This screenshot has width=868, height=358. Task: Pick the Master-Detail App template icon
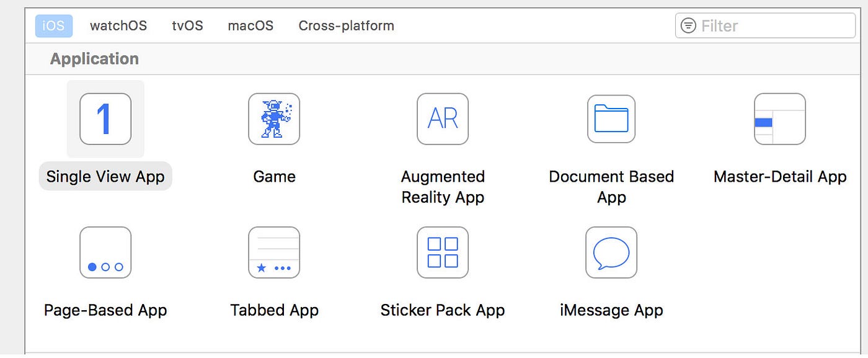(x=780, y=119)
